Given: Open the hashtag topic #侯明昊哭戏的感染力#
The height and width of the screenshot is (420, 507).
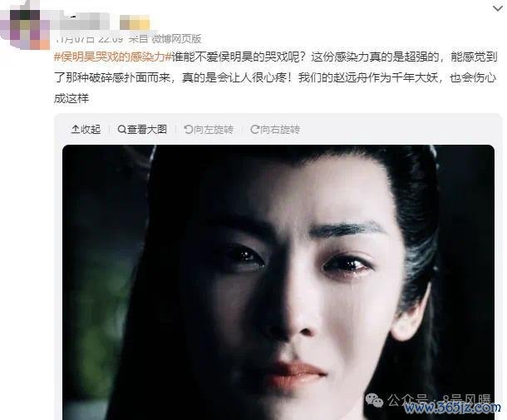Looking at the screenshot, I should tap(112, 57).
